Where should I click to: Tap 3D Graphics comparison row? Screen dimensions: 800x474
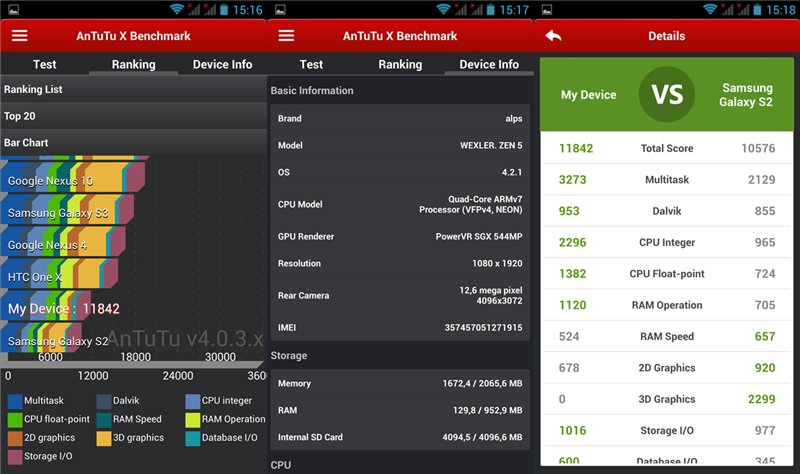(x=667, y=400)
